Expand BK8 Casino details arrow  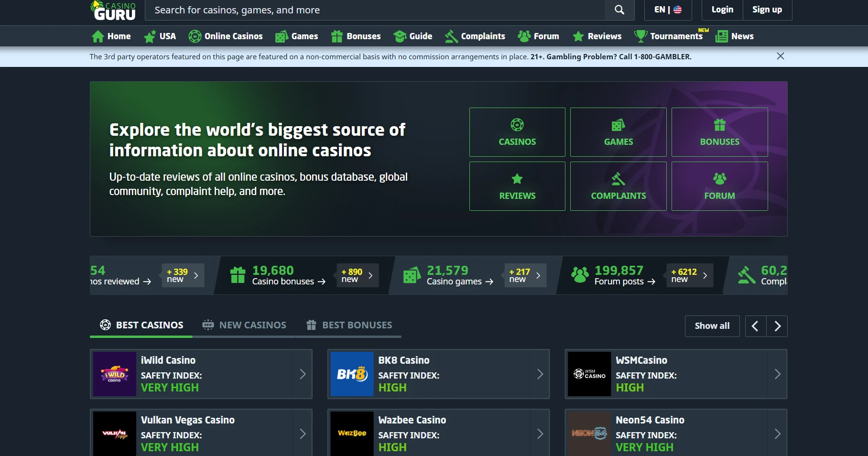coord(540,374)
